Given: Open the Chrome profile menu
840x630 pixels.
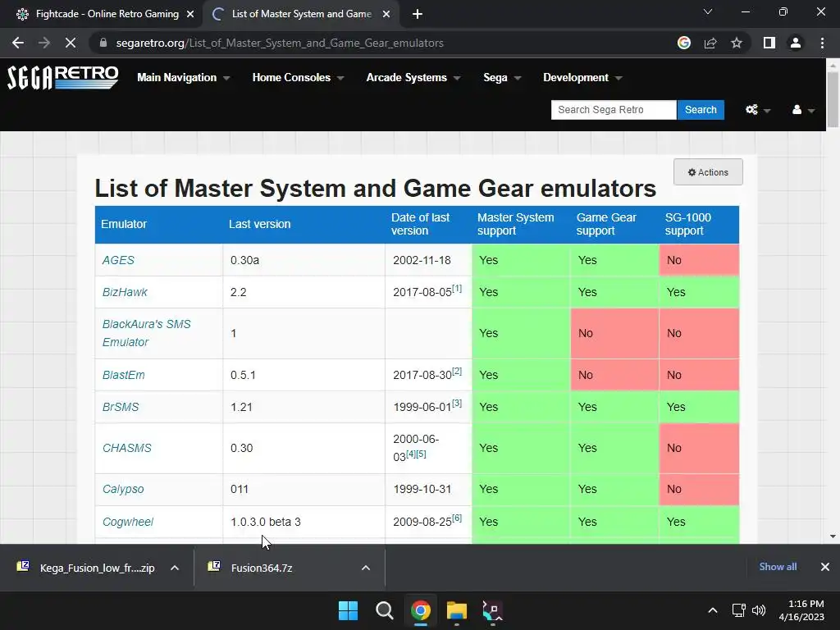Looking at the screenshot, I should (x=796, y=43).
